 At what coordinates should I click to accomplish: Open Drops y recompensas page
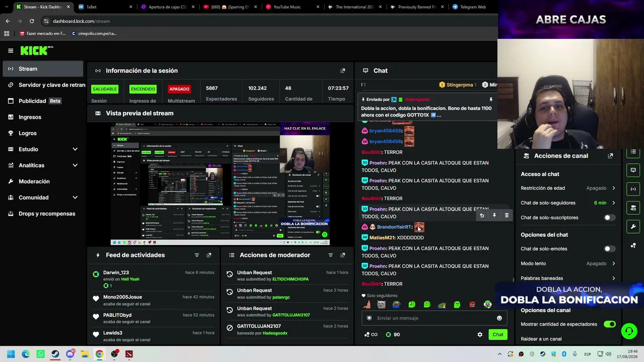(43, 214)
